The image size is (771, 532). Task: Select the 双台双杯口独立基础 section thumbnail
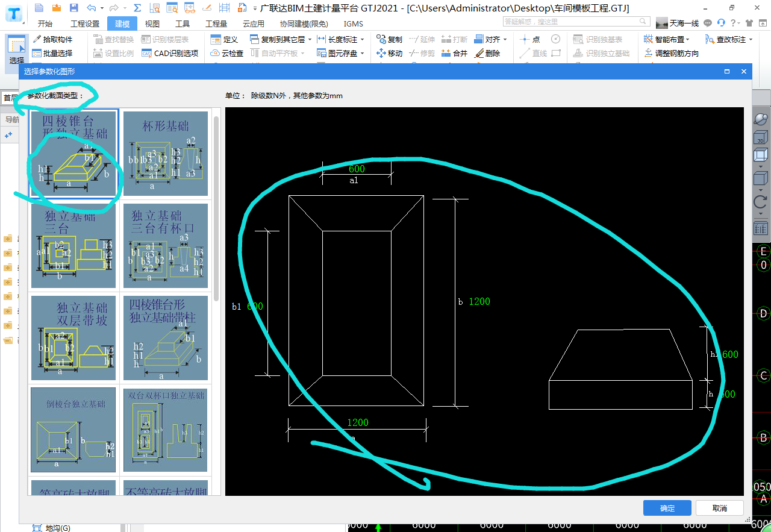(x=166, y=430)
